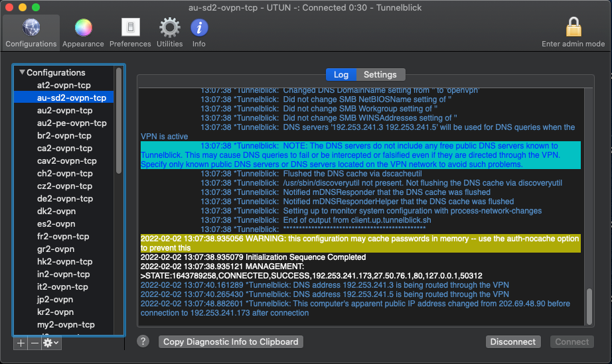Click the cyan DNS servers NOTE message

[360, 155]
